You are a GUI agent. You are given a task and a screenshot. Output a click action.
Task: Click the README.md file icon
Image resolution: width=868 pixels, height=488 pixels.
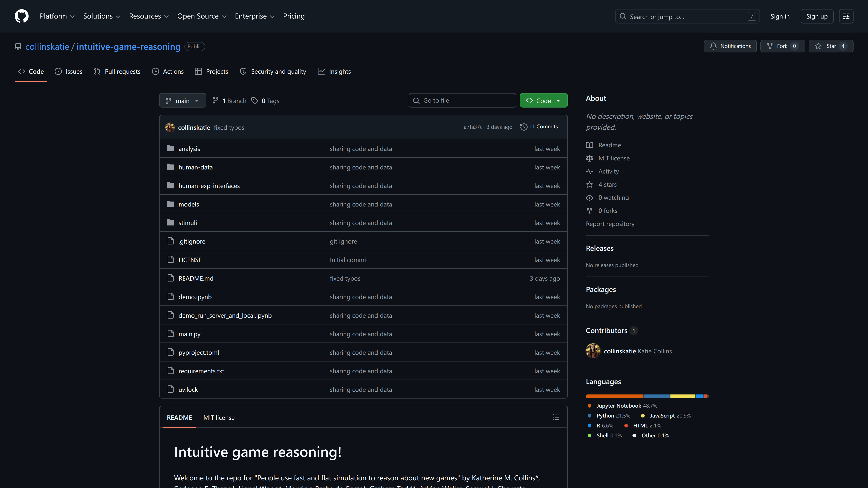click(x=170, y=278)
